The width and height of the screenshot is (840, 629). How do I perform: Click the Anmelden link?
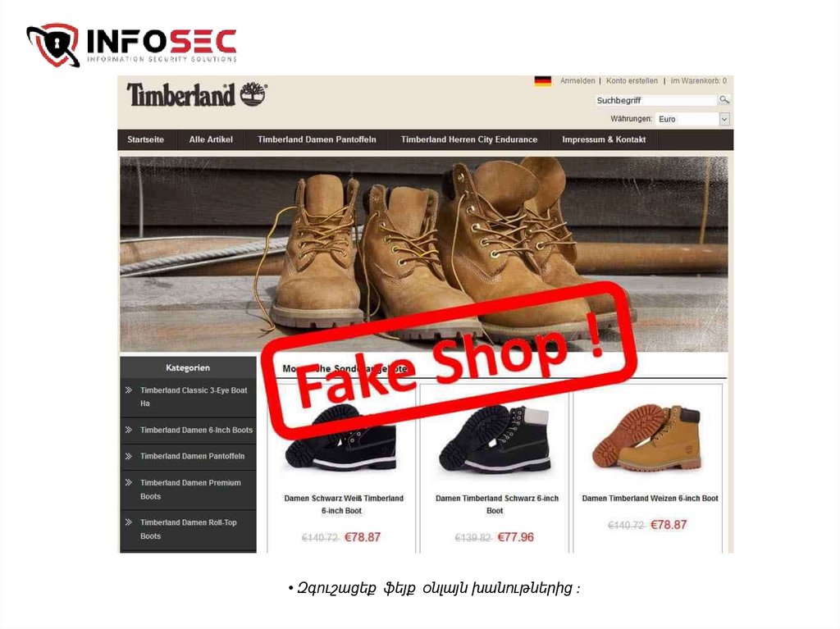(577, 81)
